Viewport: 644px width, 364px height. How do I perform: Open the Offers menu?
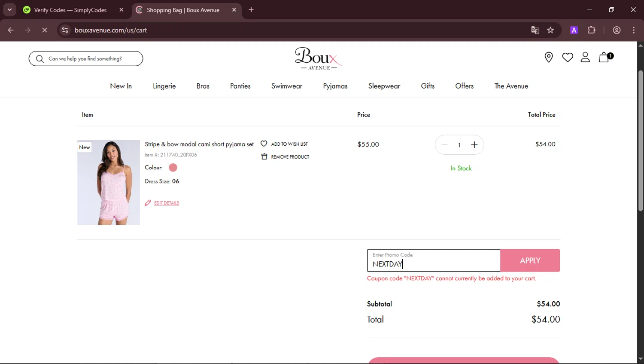click(x=465, y=86)
